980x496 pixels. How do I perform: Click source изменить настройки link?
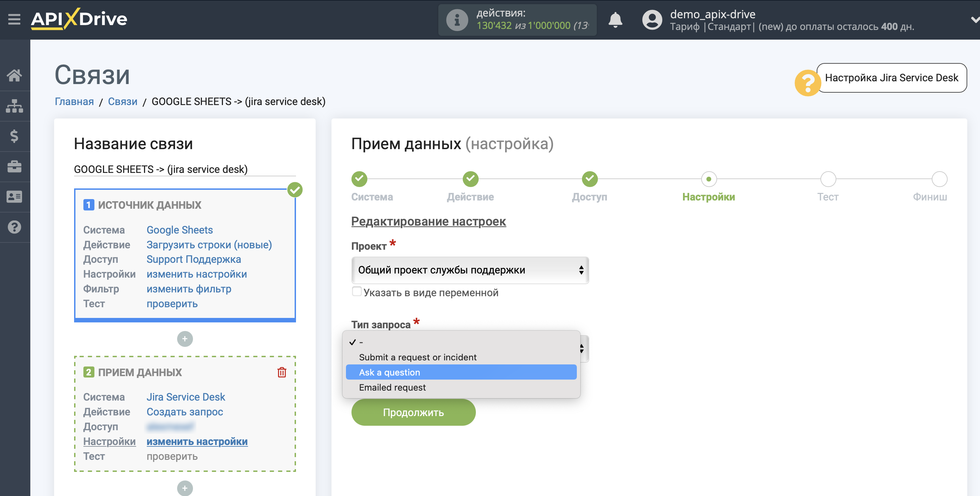coord(197,274)
